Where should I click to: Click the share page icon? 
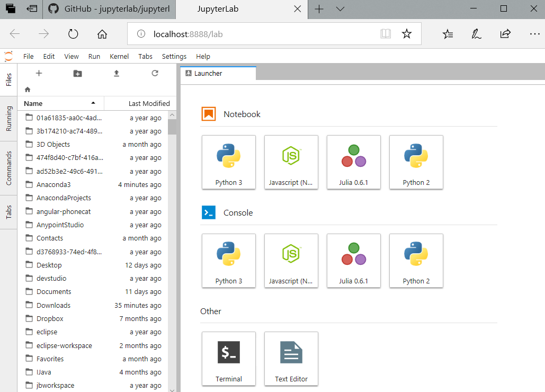coord(505,34)
